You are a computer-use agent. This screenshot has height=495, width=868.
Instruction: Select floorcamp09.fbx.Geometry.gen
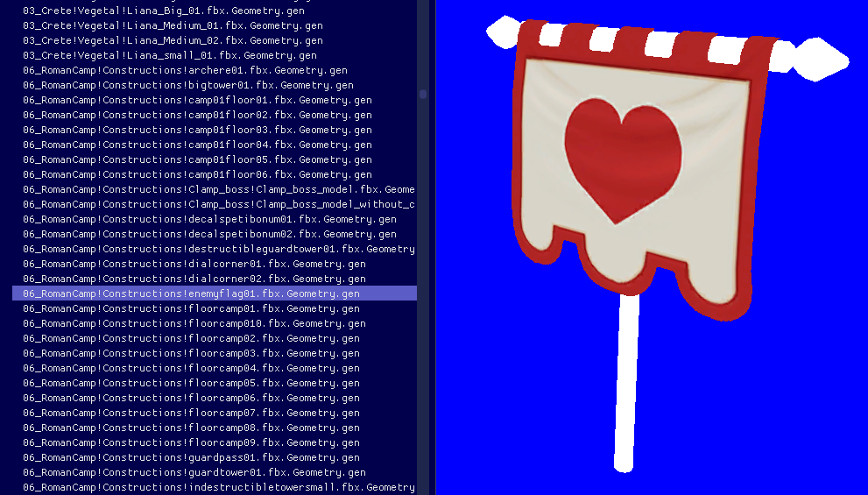[215, 443]
